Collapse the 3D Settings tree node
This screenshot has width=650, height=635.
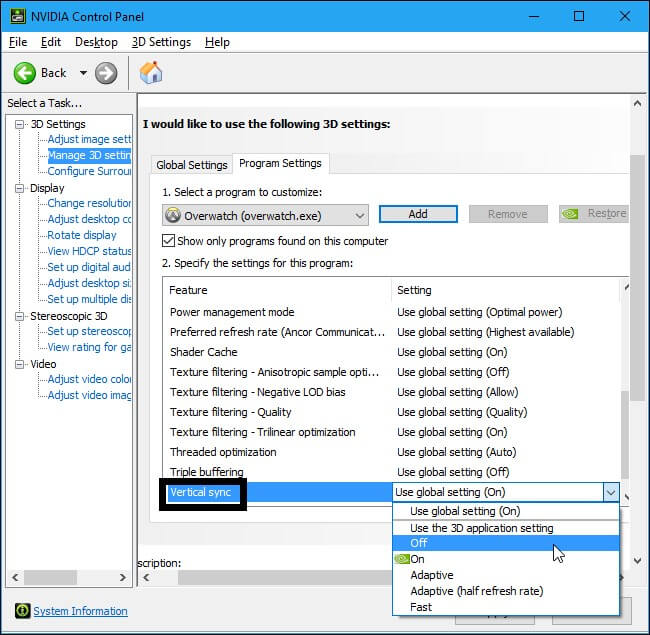19,124
